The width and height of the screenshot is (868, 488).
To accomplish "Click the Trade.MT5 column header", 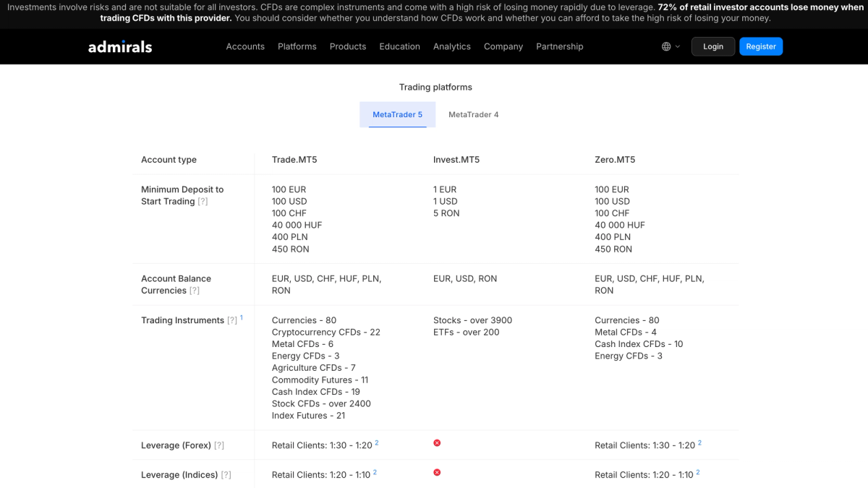I will 294,160.
